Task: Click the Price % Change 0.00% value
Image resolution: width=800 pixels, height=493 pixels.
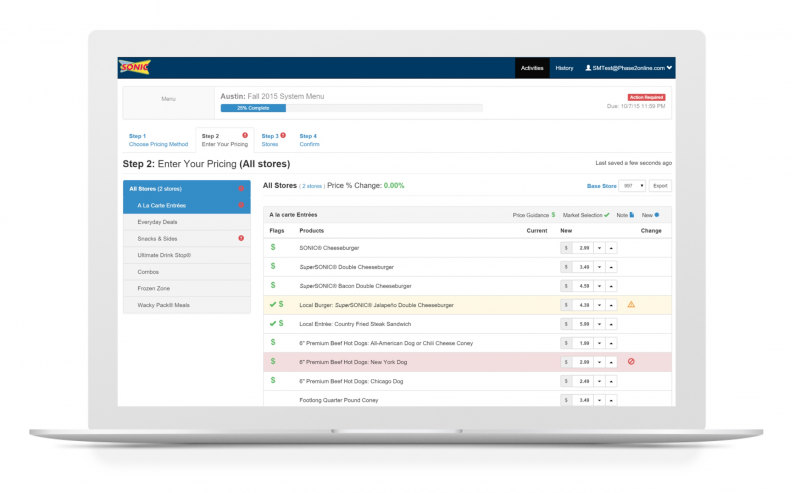Action: click(x=394, y=186)
